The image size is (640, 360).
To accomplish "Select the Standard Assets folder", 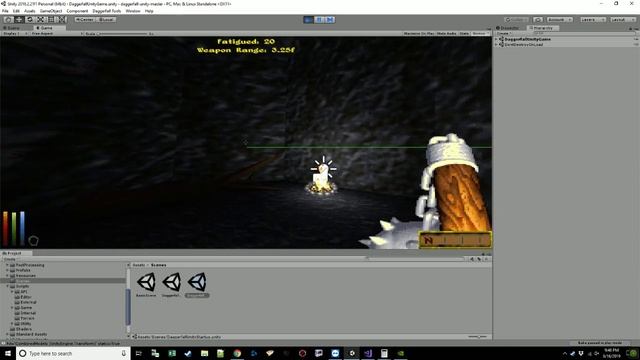I will pyautogui.click(x=31, y=334).
